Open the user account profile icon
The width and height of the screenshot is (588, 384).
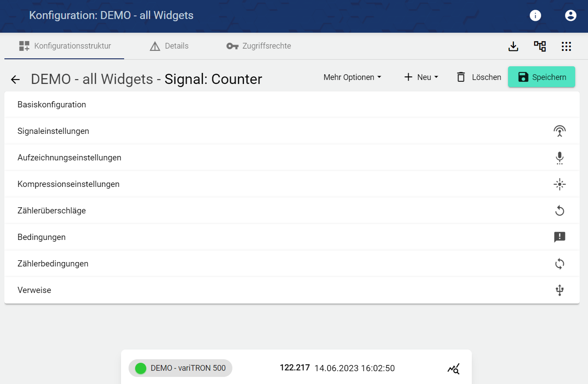tap(571, 15)
